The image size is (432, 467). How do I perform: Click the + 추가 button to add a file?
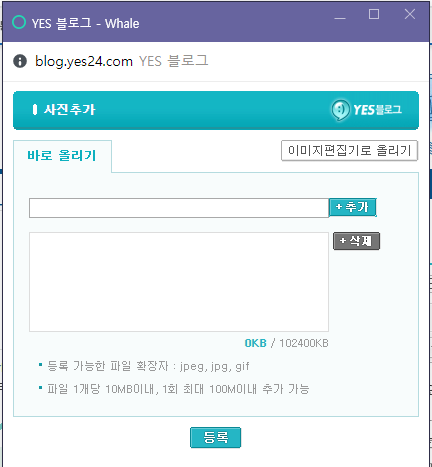point(353,207)
